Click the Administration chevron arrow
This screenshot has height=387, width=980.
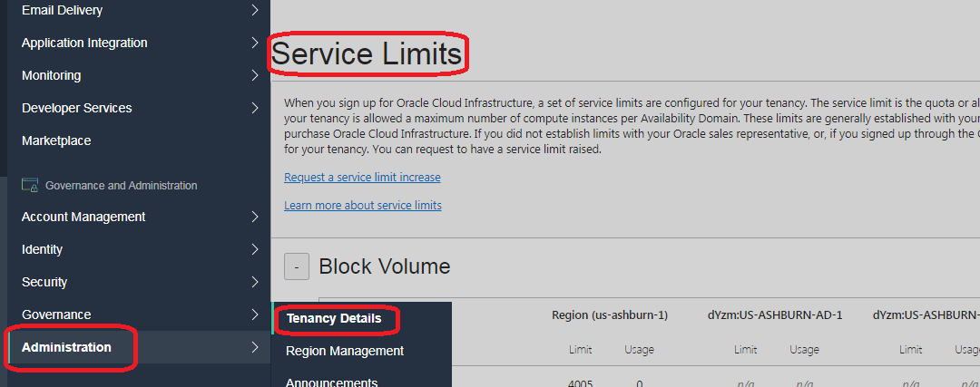tap(255, 347)
